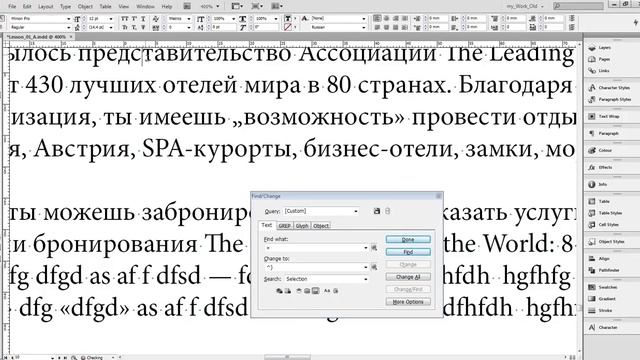Switch to the Object tab in Find/Change
Viewport: 640px width, 360px height.
pos(321,226)
